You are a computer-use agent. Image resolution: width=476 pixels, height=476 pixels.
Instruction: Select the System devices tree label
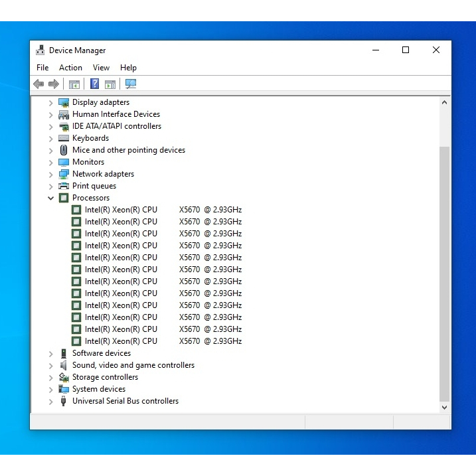[x=99, y=389]
